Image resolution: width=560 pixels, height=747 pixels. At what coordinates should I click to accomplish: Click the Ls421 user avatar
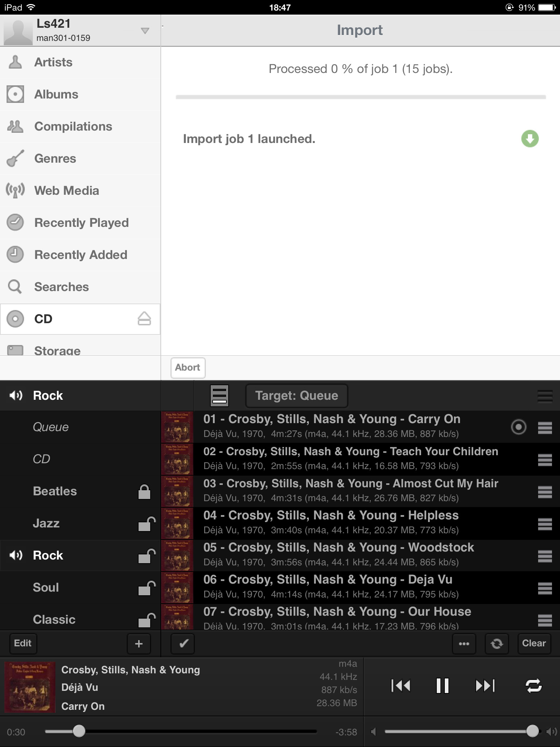18,32
